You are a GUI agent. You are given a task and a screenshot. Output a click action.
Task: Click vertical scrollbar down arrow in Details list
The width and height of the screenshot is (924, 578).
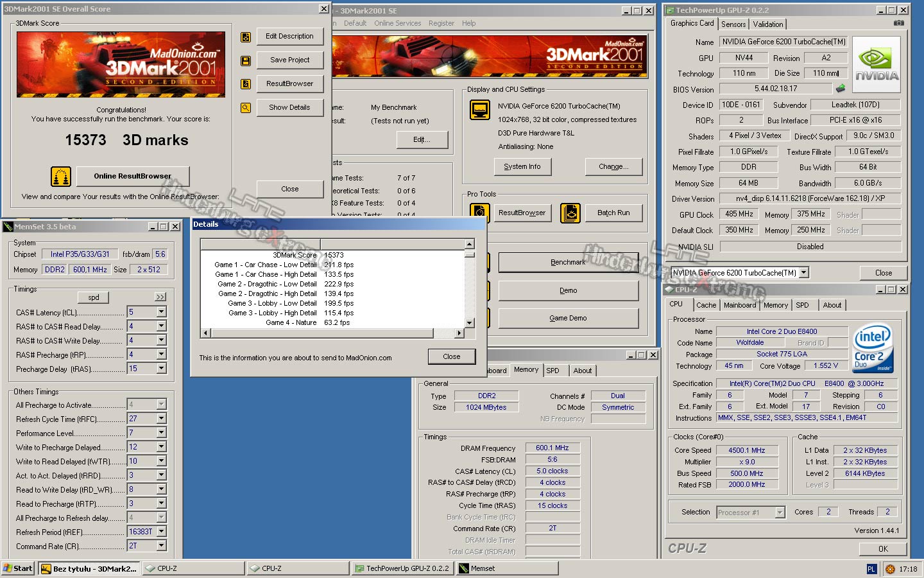[x=470, y=323]
